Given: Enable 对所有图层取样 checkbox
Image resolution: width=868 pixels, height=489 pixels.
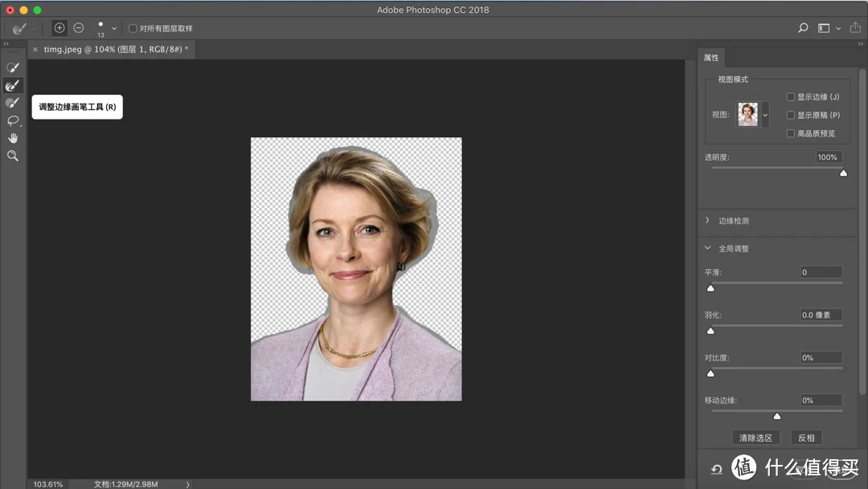Looking at the screenshot, I should pyautogui.click(x=133, y=28).
